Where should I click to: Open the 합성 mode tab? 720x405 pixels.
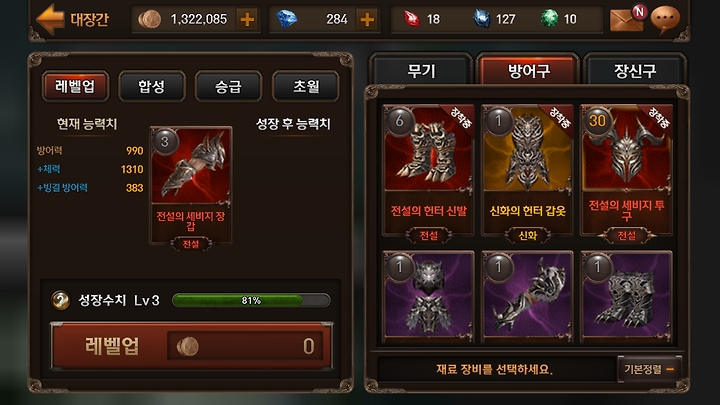(152, 86)
